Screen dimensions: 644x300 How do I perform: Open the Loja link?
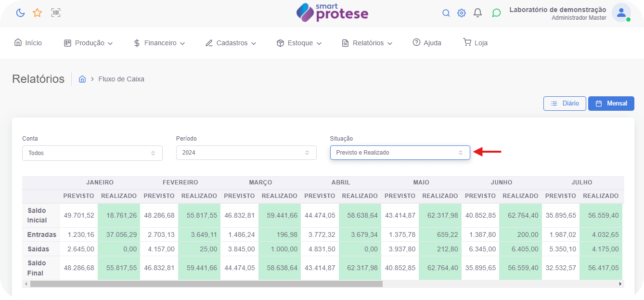pyautogui.click(x=475, y=43)
